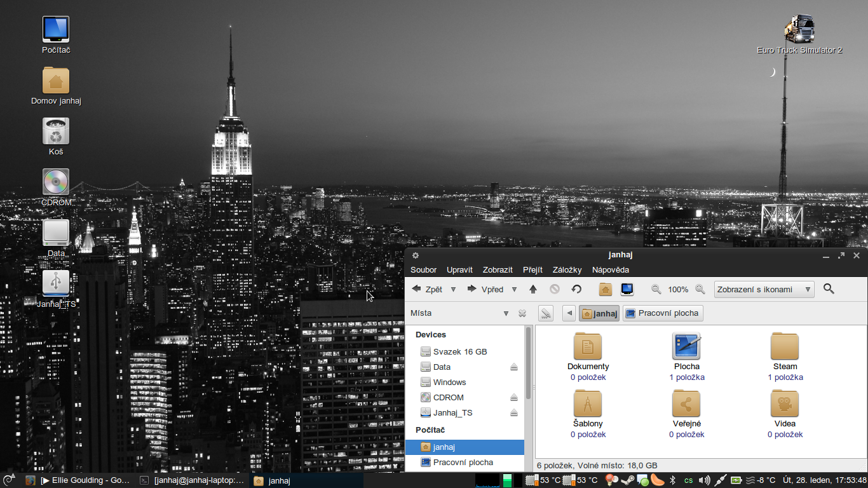Click the Vpřed forward button

point(485,289)
